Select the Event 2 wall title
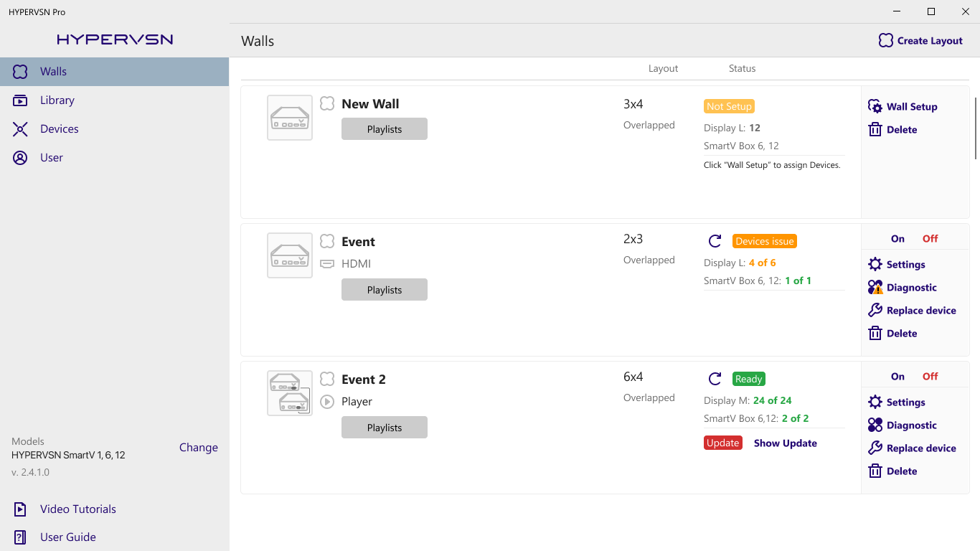The image size is (980, 551). point(364,380)
